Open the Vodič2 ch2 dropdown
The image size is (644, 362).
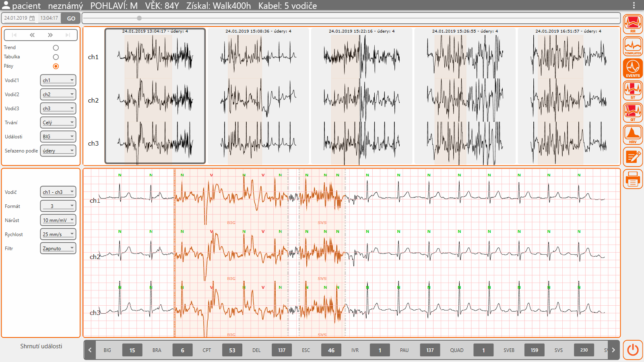point(58,95)
